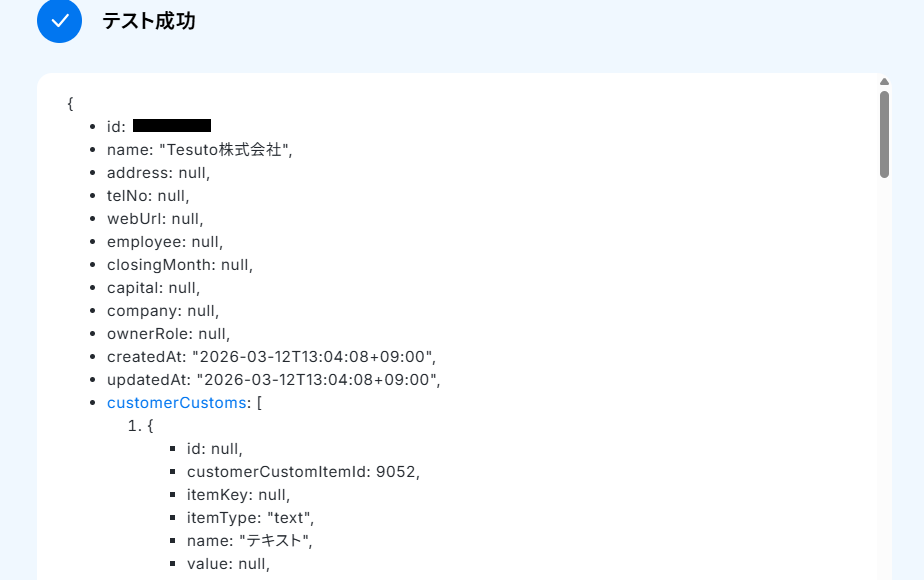Viewport: 924px width, 580px height.
Task: Click the first array item brace
Action: (150, 426)
